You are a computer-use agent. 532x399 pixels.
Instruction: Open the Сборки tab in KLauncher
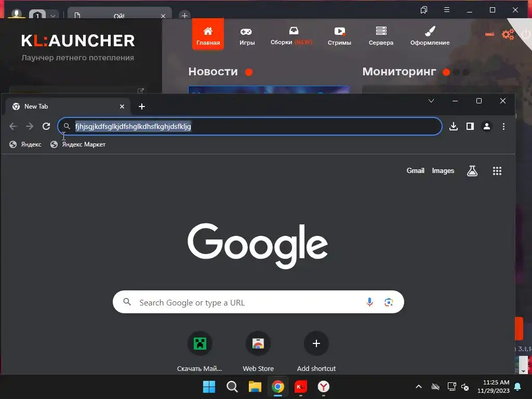tap(291, 36)
